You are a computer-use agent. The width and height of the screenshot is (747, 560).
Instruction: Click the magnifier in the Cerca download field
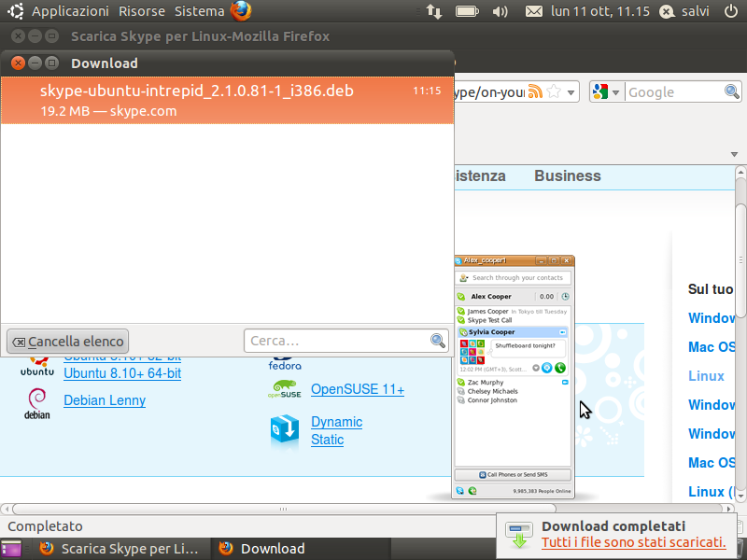(438, 341)
